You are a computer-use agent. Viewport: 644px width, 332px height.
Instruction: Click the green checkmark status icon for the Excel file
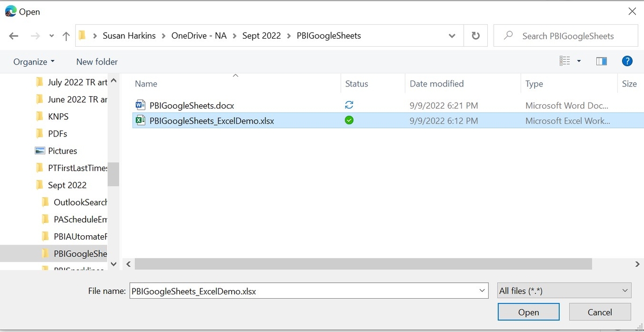349,120
